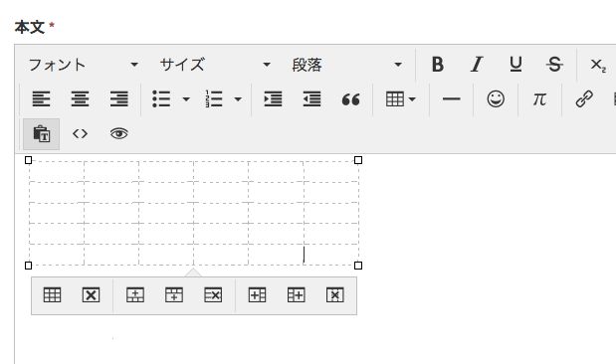
Task: Toggle italic text style
Action: point(477,65)
